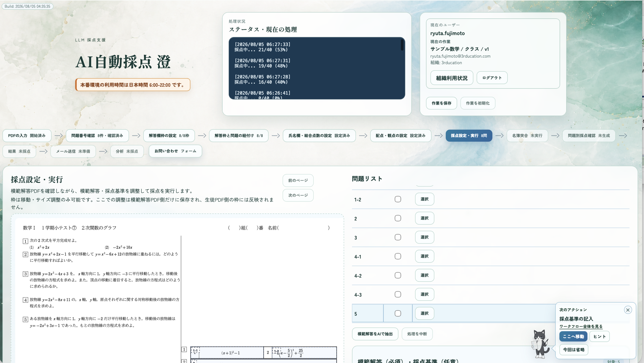Click 処理を中断 button
The width and height of the screenshot is (644, 363).
tap(417, 334)
